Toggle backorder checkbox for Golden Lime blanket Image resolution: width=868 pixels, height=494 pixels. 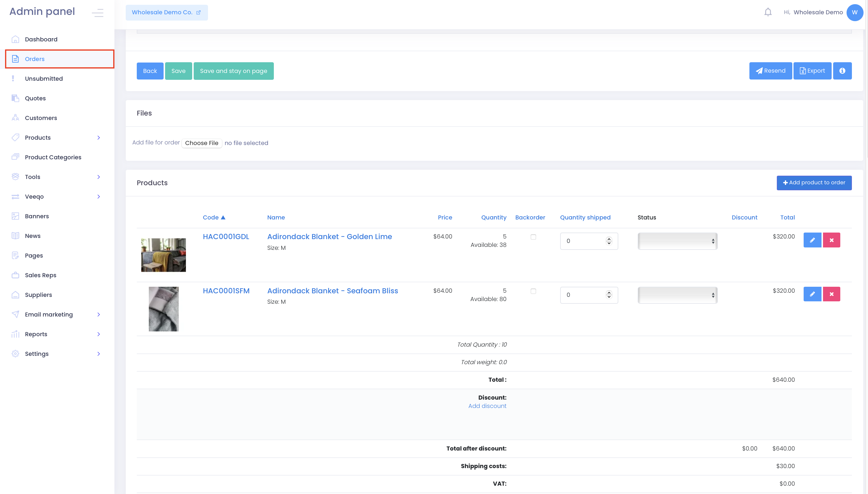point(533,237)
